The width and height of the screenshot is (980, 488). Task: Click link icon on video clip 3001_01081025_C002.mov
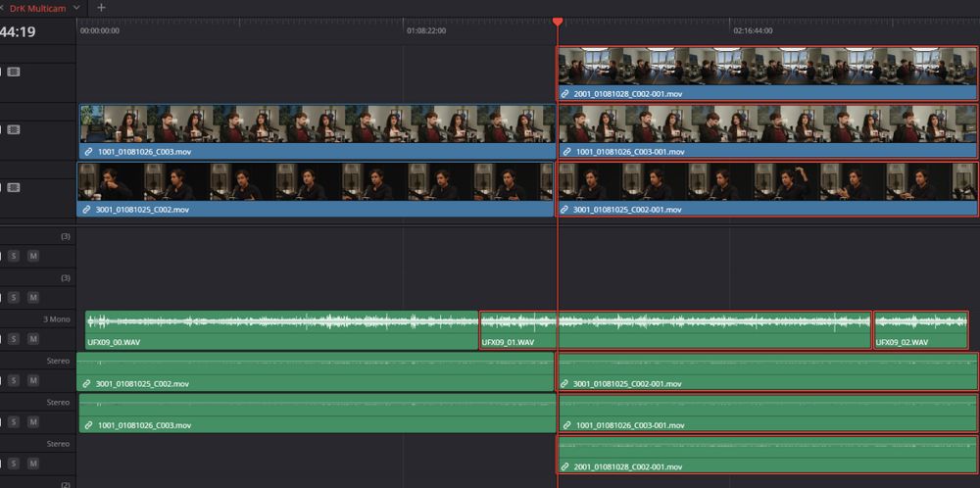(x=87, y=210)
